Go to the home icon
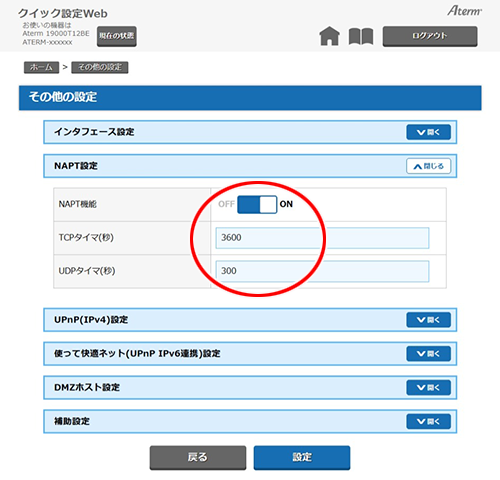This screenshot has height=480, width=500. click(x=329, y=36)
